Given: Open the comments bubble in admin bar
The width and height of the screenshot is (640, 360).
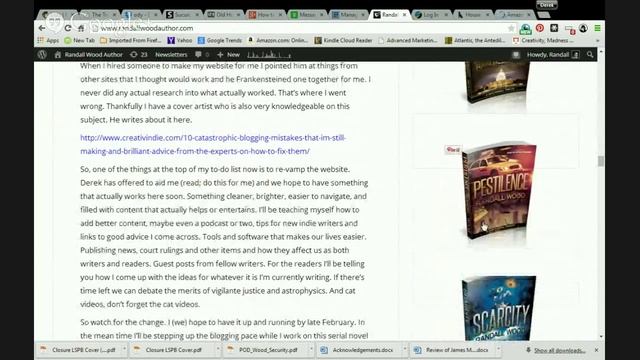Looking at the screenshot, I should 202,54.
